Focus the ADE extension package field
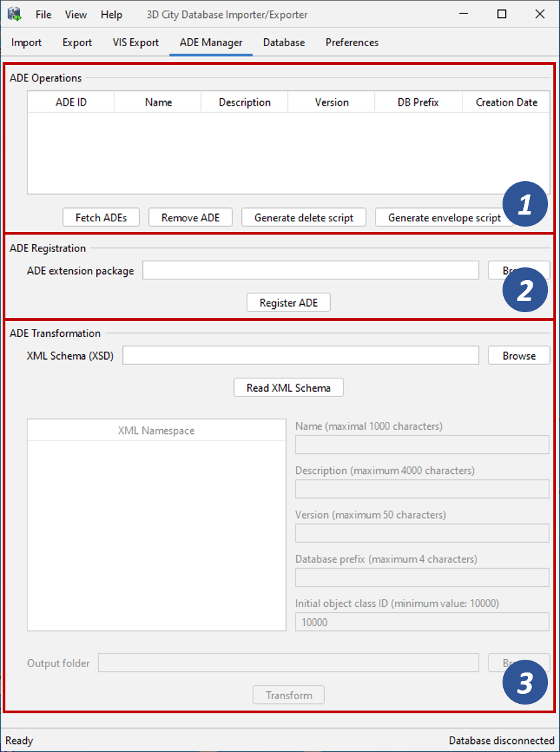Image resolution: width=560 pixels, height=752 pixels. click(311, 271)
